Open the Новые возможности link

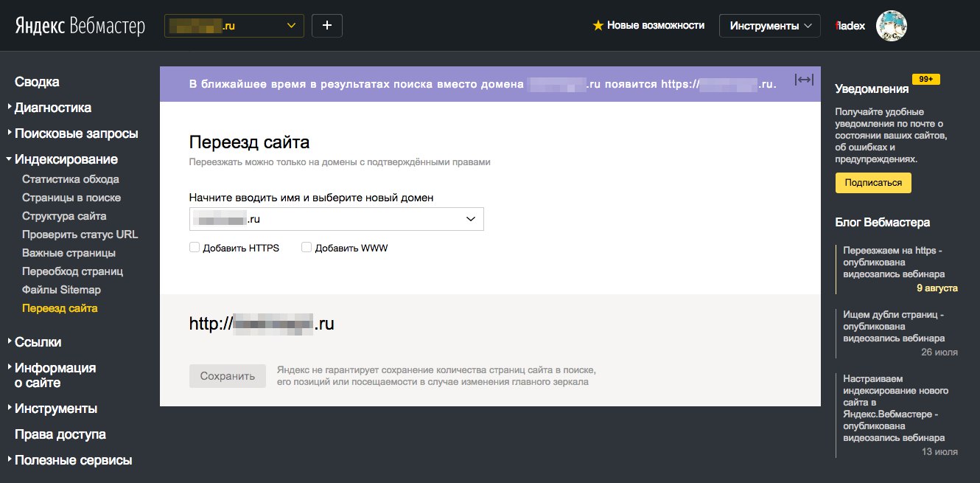point(656,26)
